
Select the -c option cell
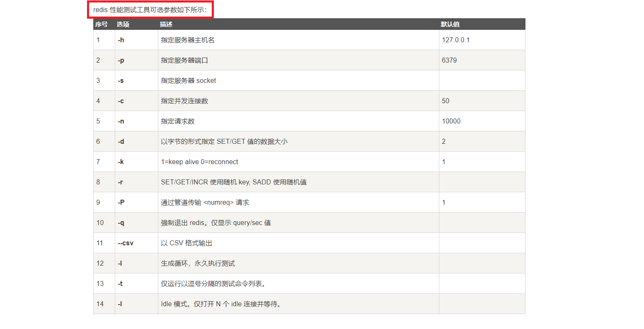click(x=121, y=101)
